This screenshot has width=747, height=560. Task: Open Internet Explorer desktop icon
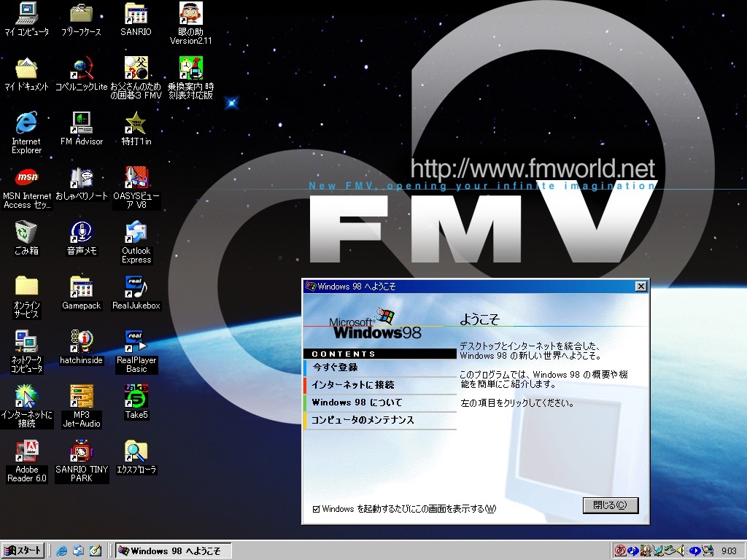point(27,133)
